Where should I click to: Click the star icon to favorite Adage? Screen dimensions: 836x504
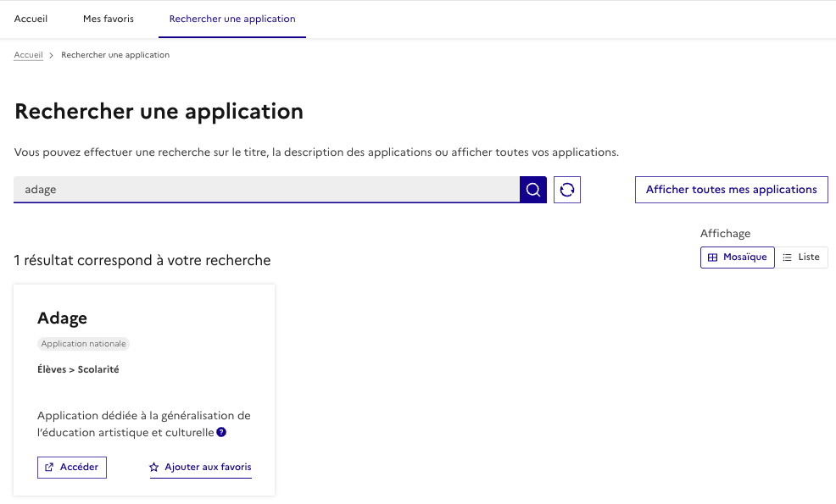click(x=154, y=468)
